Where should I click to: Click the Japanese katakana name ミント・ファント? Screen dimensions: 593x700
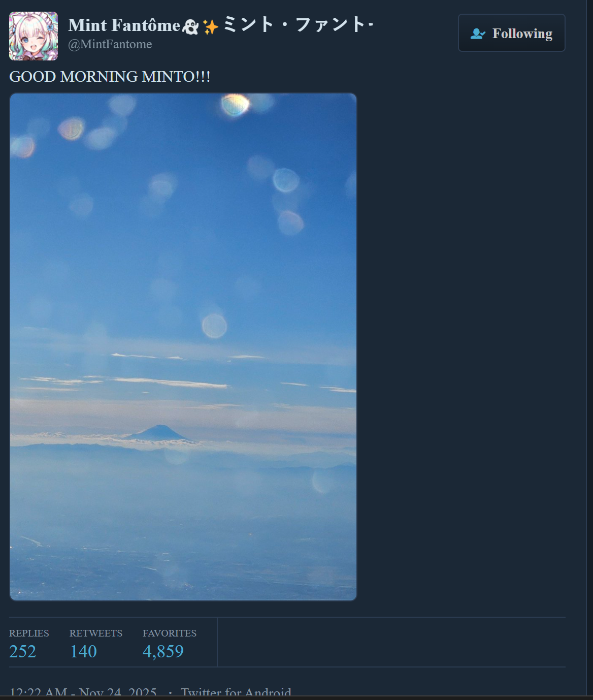[x=298, y=24]
